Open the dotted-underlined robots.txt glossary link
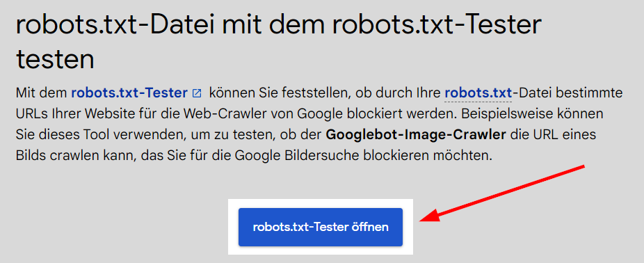644x263 pixels. [478, 93]
